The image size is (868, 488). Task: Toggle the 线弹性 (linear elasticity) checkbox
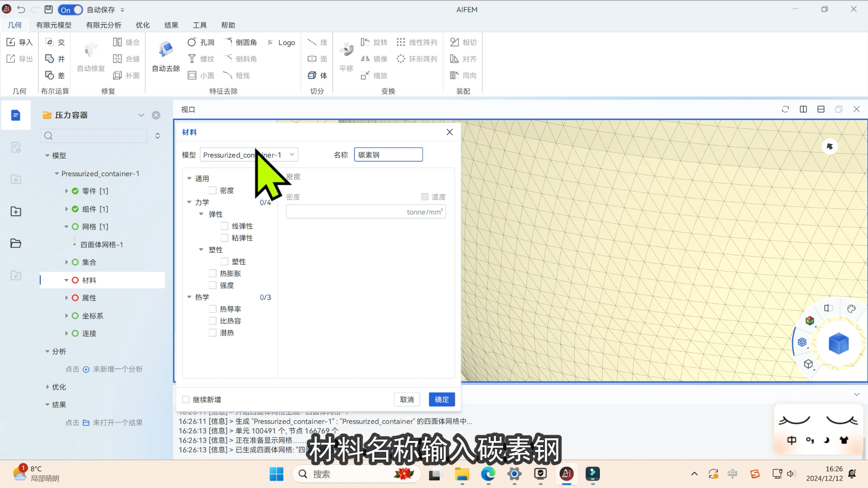[x=225, y=226]
